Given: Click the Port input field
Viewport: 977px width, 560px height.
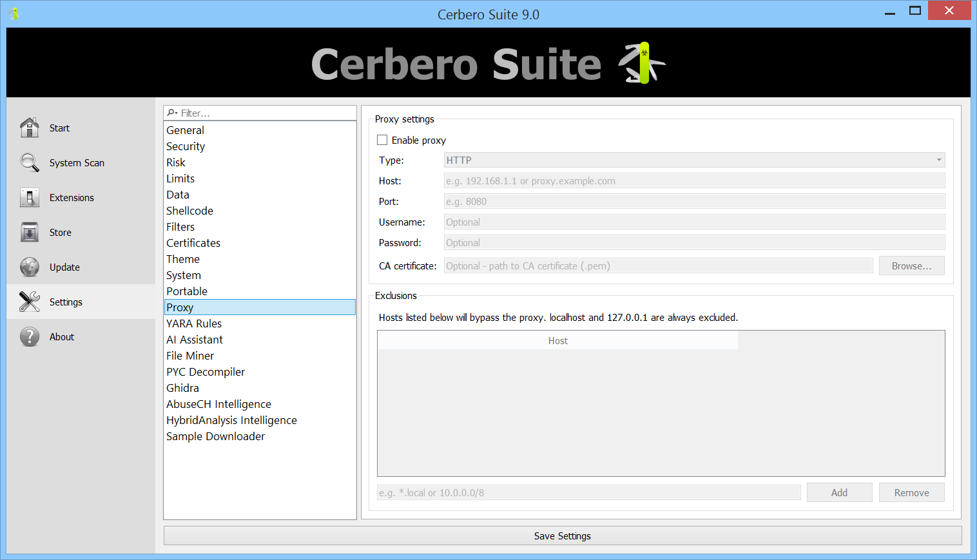Looking at the screenshot, I should point(694,201).
